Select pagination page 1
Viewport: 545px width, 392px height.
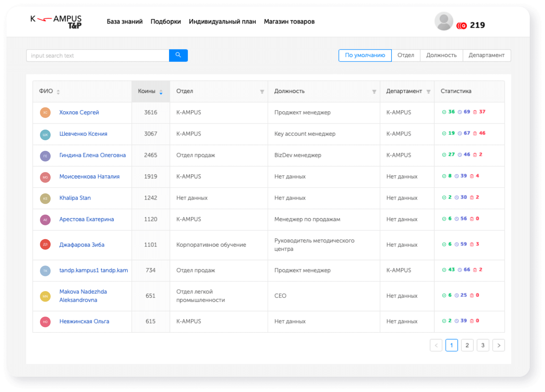coord(452,345)
